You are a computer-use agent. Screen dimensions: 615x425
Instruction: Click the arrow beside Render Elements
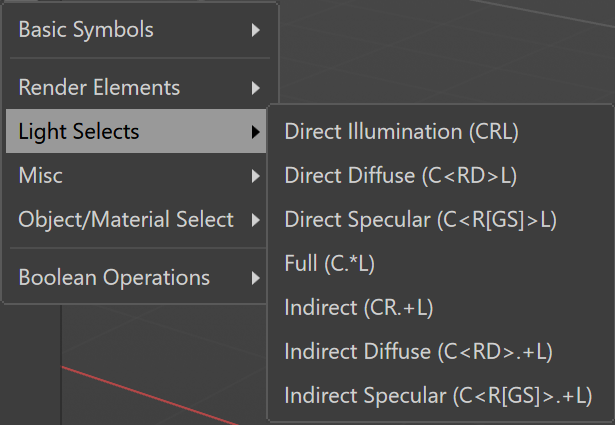click(256, 88)
